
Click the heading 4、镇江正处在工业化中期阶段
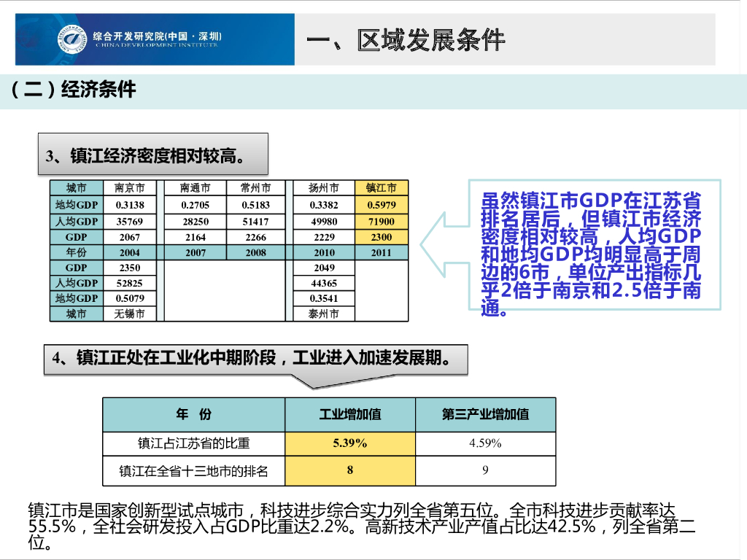pos(256,359)
